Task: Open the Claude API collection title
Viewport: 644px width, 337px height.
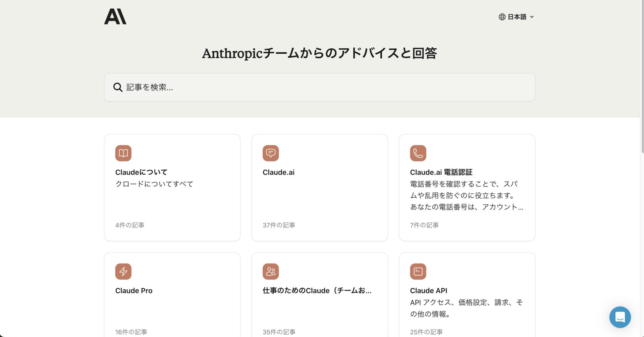Action: coord(428,291)
